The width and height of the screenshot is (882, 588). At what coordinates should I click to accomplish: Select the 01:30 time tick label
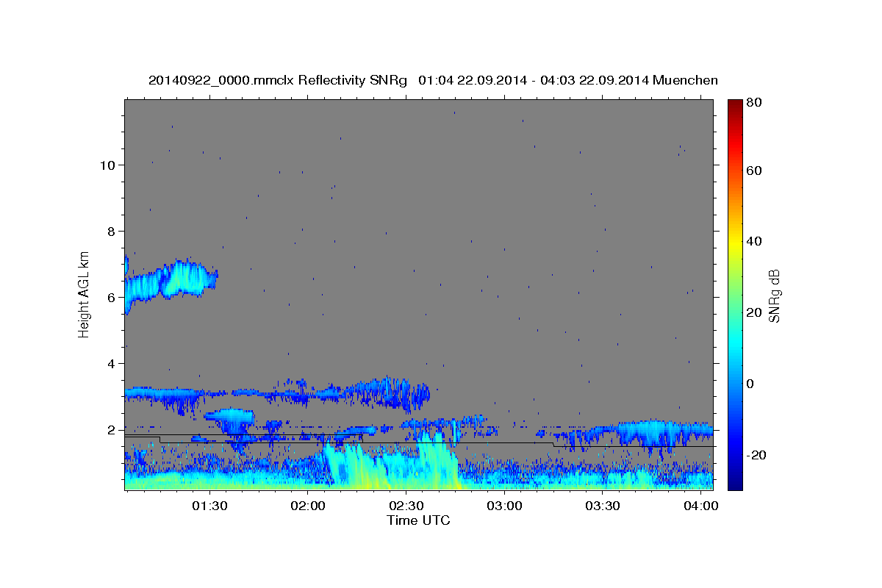209,506
